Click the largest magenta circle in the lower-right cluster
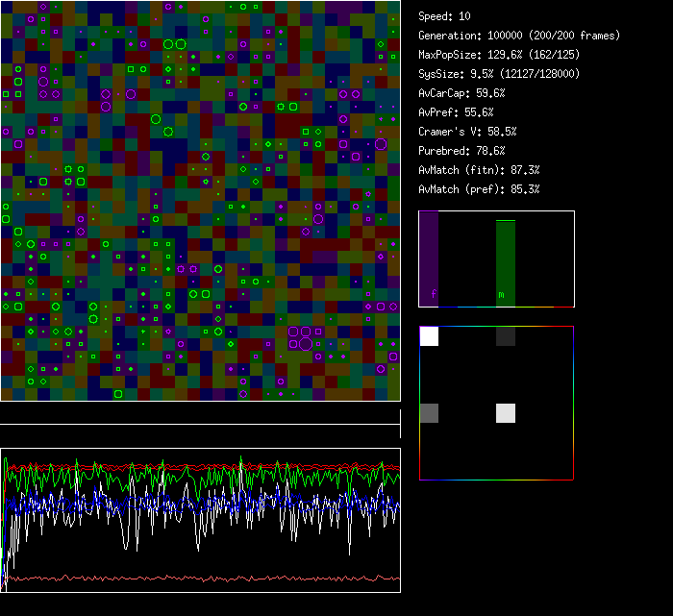This screenshot has width=673, height=616. coord(306,343)
